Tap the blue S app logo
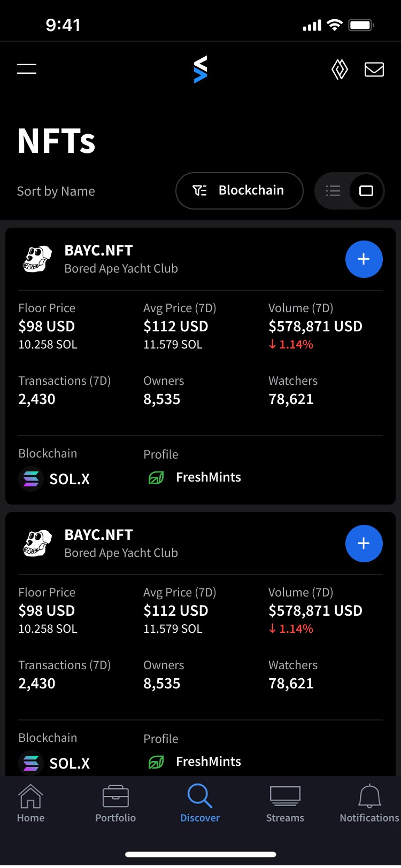401x868 pixels. pyautogui.click(x=200, y=69)
